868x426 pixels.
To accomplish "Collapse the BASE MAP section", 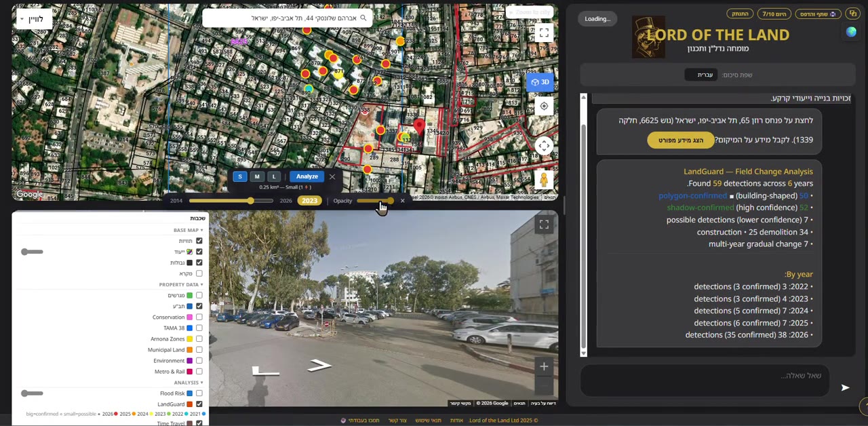I will point(188,230).
